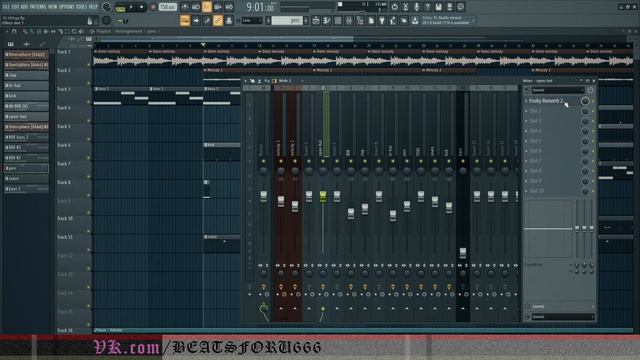Viewport: 640px width, 360px height.
Task: Disable the highlighted typing keyboard to piano icon
Action: pyautogui.click(x=185, y=20)
